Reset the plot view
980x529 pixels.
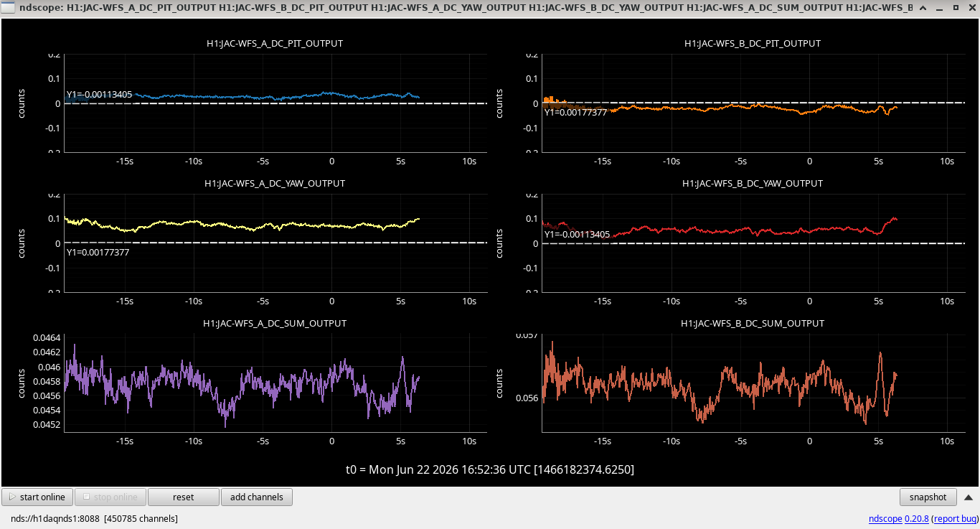click(x=183, y=497)
